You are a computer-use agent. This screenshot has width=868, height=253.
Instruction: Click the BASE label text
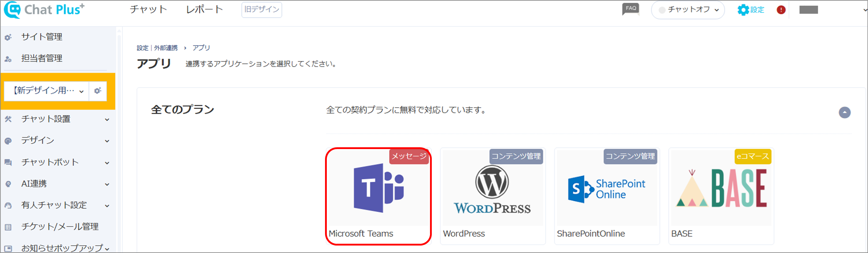(x=682, y=234)
